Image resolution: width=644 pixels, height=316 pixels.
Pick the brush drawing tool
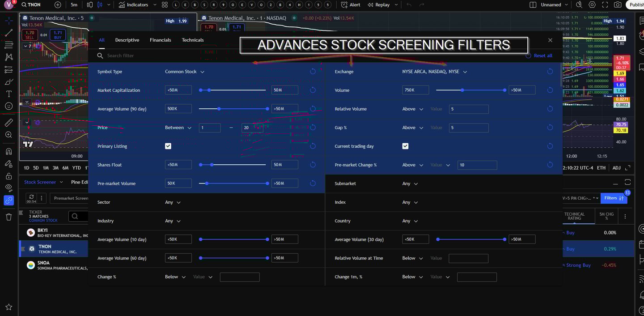pyautogui.click(x=8, y=82)
